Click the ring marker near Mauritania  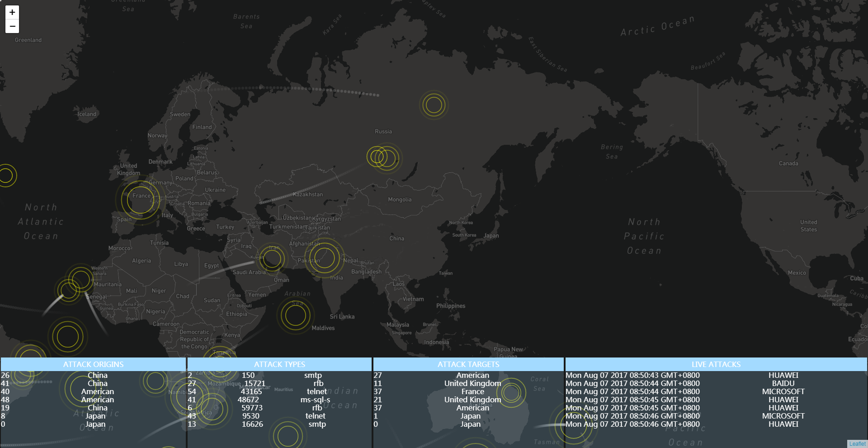pyautogui.click(x=80, y=280)
